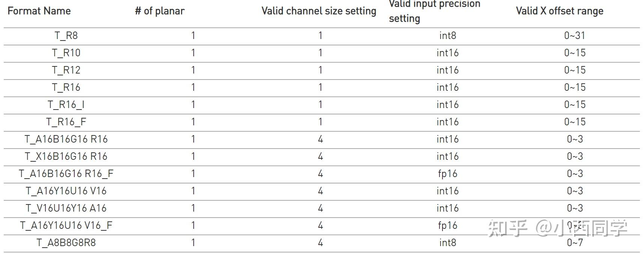Select the T_A8B8G8R8 format name cell
Viewport: 644px width, 254px height.
(x=66, y=243)
